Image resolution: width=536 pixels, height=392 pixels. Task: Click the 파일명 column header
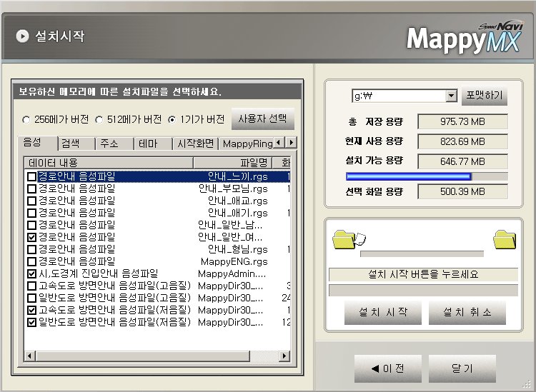point(232,163)
